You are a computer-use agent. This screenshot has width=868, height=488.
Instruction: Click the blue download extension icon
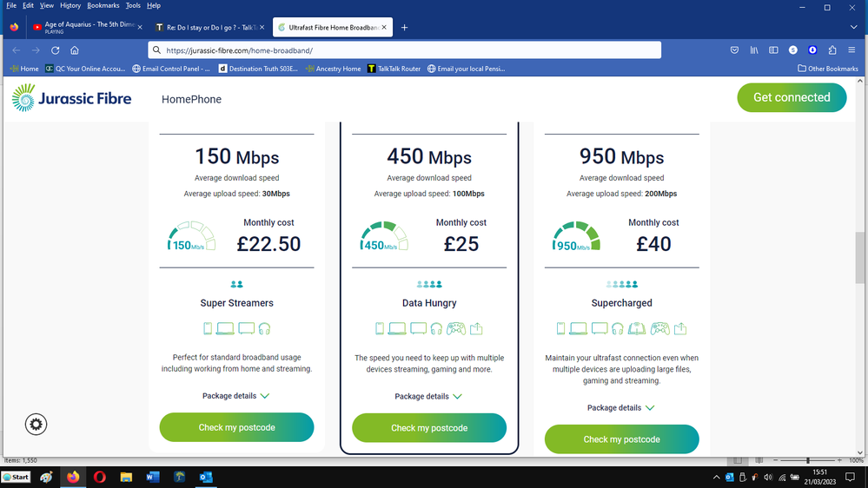click(x=812, y=50)
